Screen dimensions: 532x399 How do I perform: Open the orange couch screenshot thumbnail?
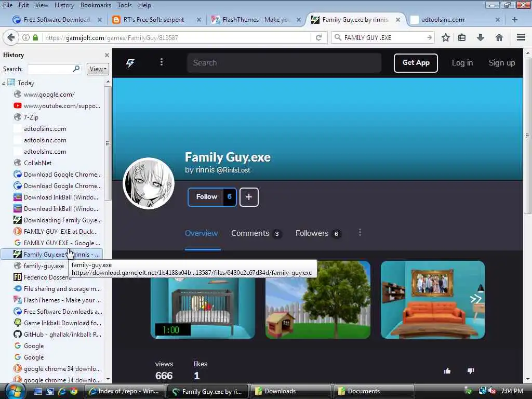[x=433, y=300]
